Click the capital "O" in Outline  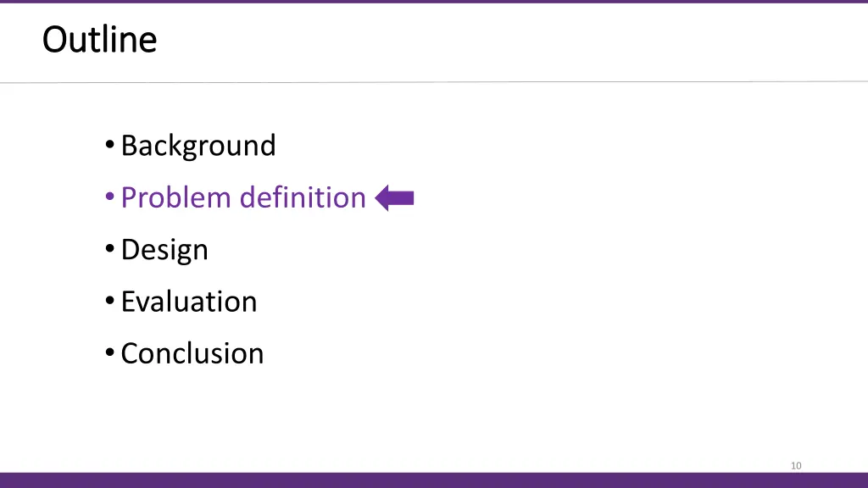pos(55,40)
